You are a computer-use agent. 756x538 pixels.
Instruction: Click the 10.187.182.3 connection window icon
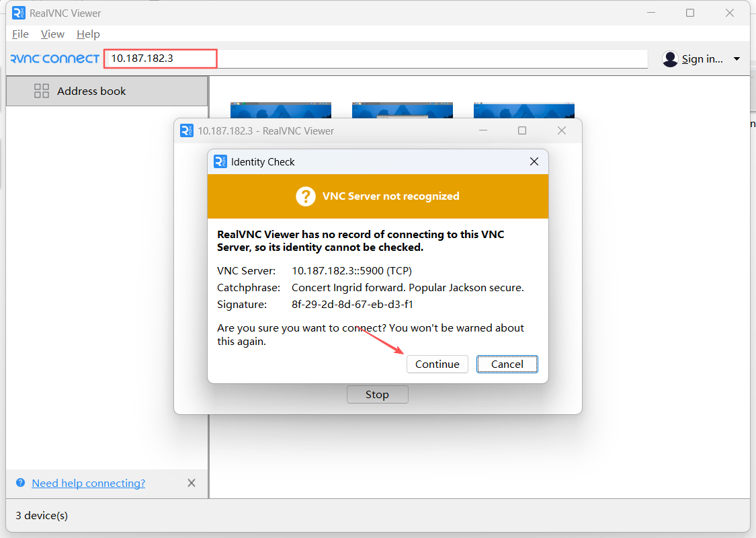click(x=187, y=130)
